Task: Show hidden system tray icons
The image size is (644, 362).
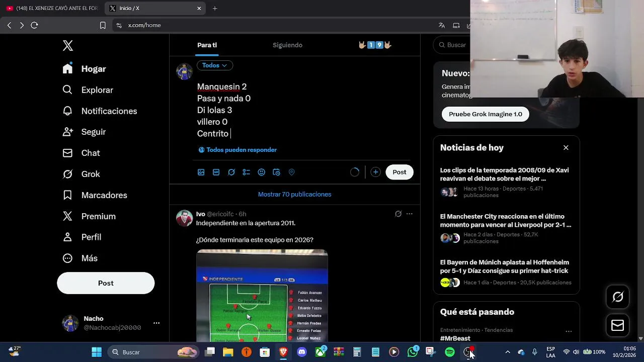Action: (x=508, y=352)
